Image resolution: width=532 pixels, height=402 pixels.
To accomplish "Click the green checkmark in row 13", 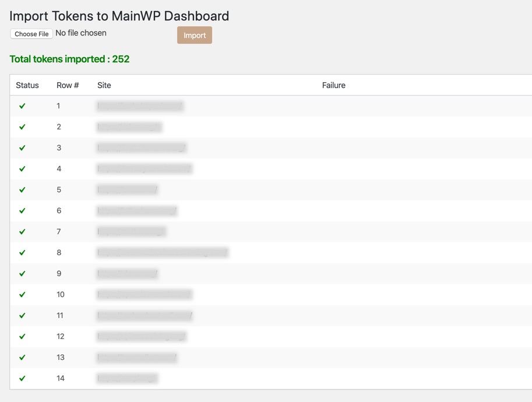I will coord(22,358).
